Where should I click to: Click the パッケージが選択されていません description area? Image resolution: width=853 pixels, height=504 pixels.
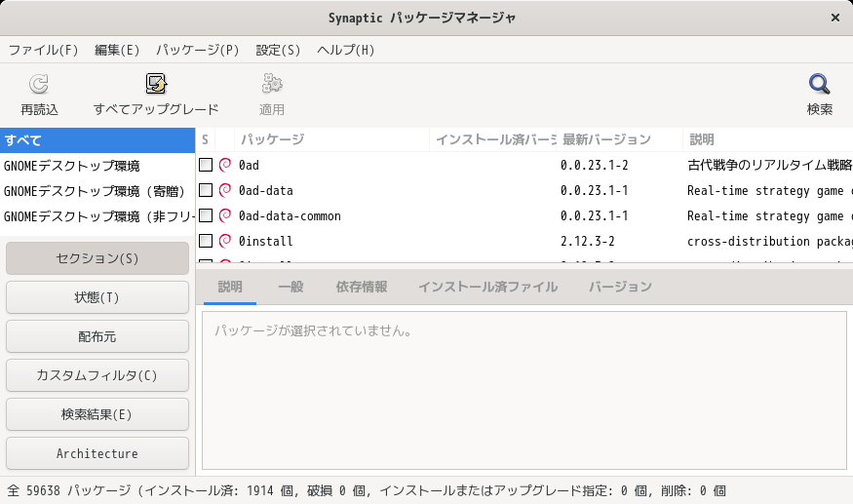pos(524,390)
